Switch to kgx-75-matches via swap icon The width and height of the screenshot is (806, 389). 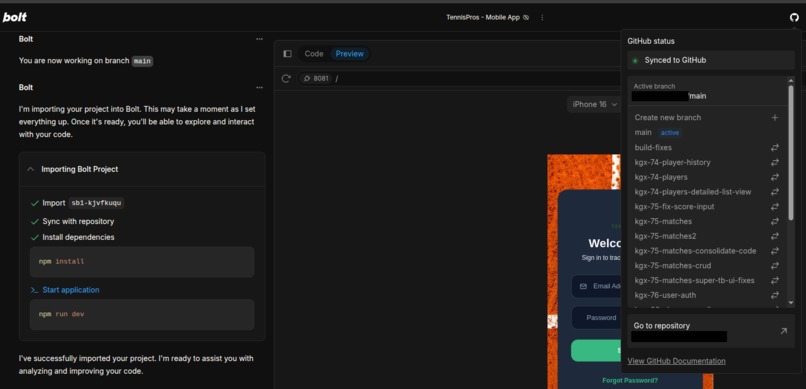point(775,221)
